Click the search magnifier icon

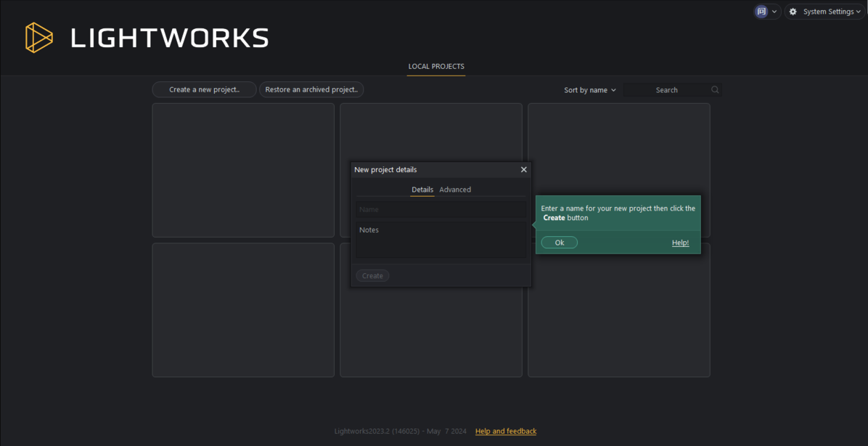pyautogui.click(x=715, y=90)
